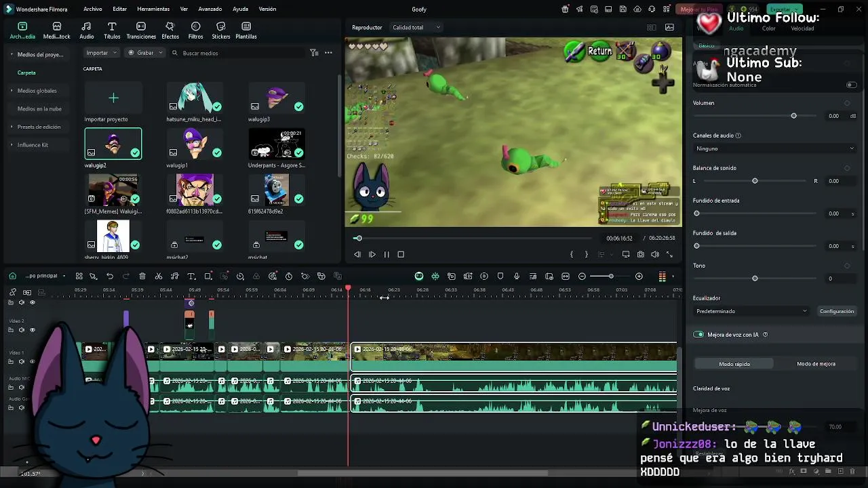Click the player volume speaker icon
The width and height of the screenshot is (868, 488).
[x=655, y=255]
